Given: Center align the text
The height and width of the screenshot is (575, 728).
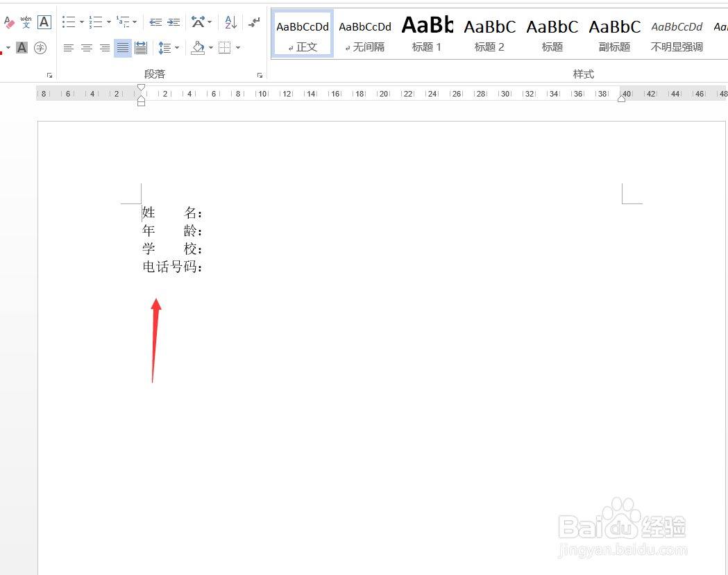Looking at the screenshot, I should [x=87, y=48].
